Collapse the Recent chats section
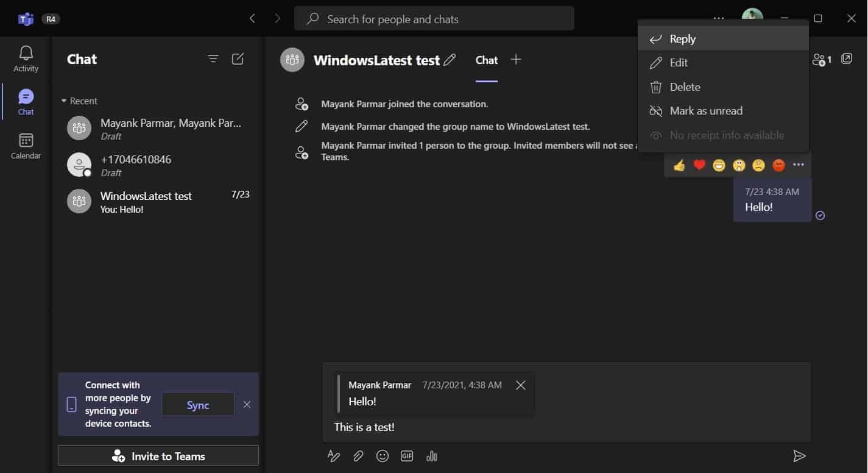This screenshot has width=868, height=473. (63, 101)
